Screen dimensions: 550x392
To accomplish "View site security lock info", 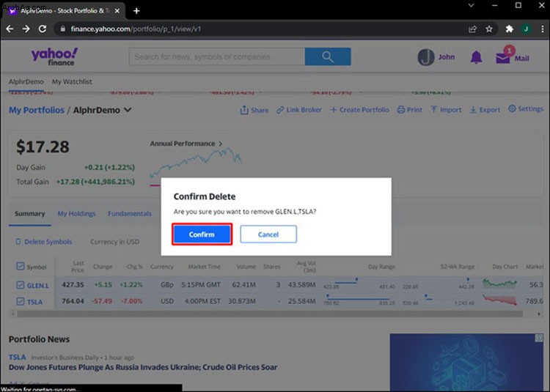I will 63,29.
